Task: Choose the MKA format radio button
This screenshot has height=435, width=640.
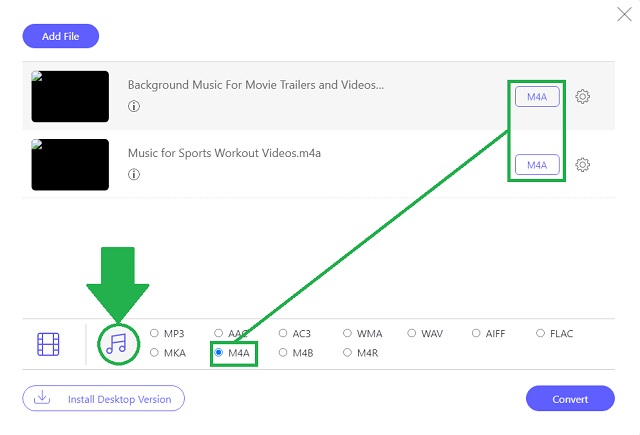Action: tap(154, 352)
